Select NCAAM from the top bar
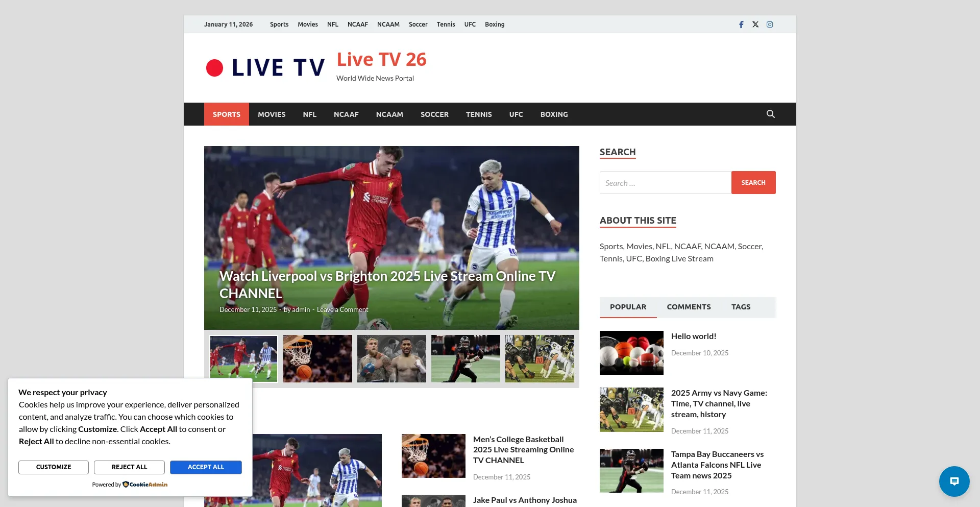Image resolution: width=980 pixels, height=507 pixels. [x=388, y=24]
